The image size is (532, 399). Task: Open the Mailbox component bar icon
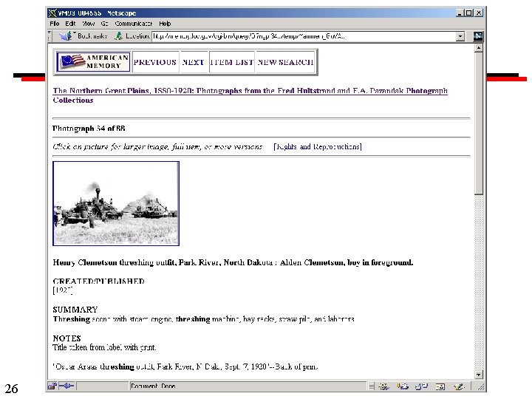(403, 386)
